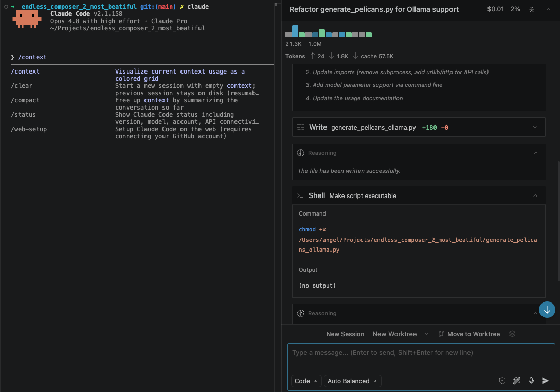Jump to bottom with the blue arrow button

547,310
